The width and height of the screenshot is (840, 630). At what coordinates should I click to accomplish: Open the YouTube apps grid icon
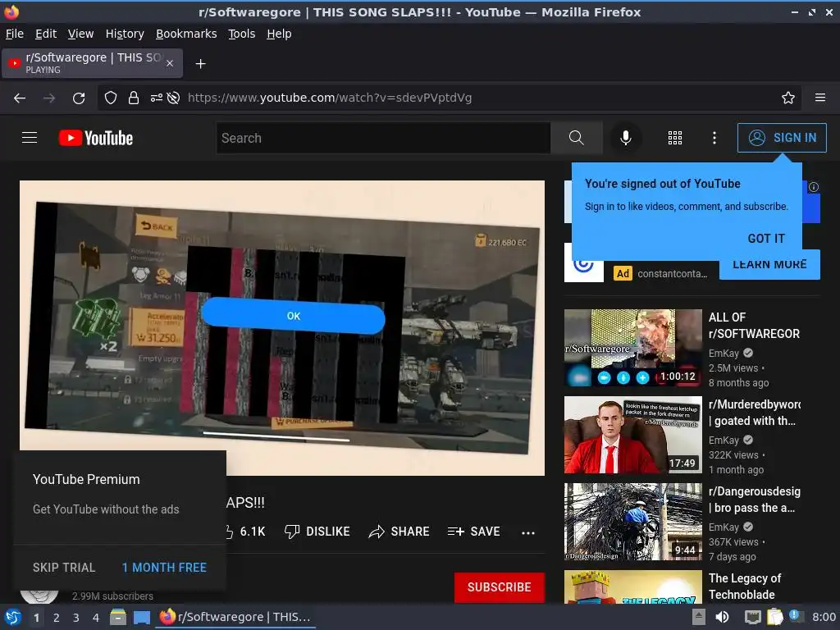coord(675,138)
